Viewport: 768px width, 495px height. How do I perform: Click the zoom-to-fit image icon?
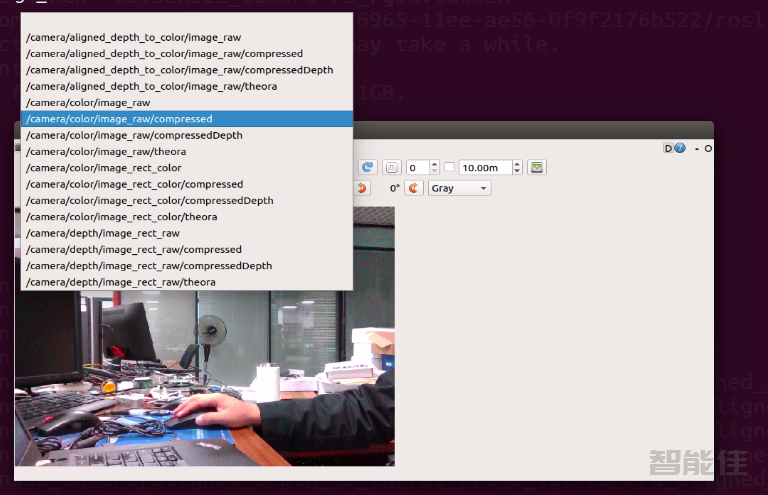[392, 167]
